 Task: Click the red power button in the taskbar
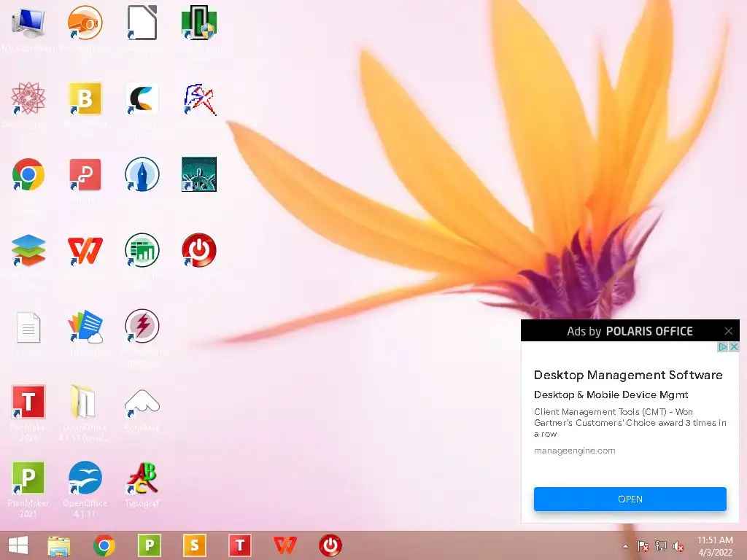click(330, 545)
